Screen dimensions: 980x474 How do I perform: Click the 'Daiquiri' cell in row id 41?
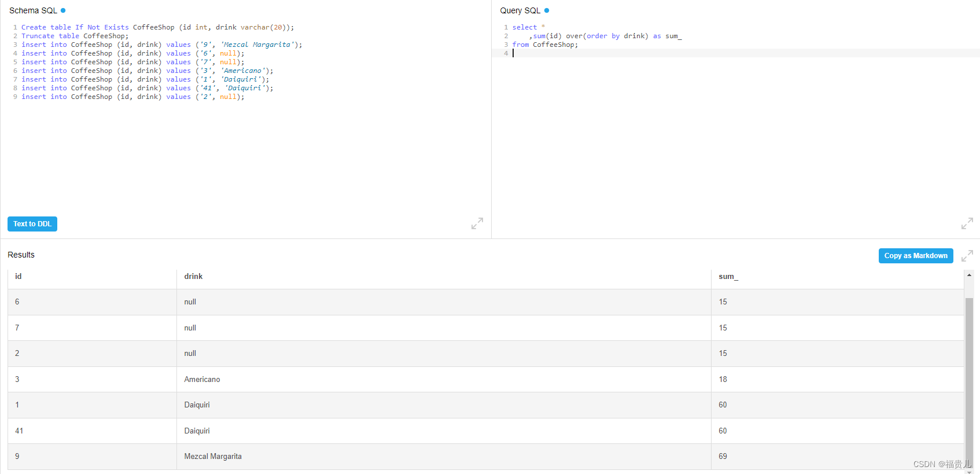pyautogui.click(x=444, y=431)
